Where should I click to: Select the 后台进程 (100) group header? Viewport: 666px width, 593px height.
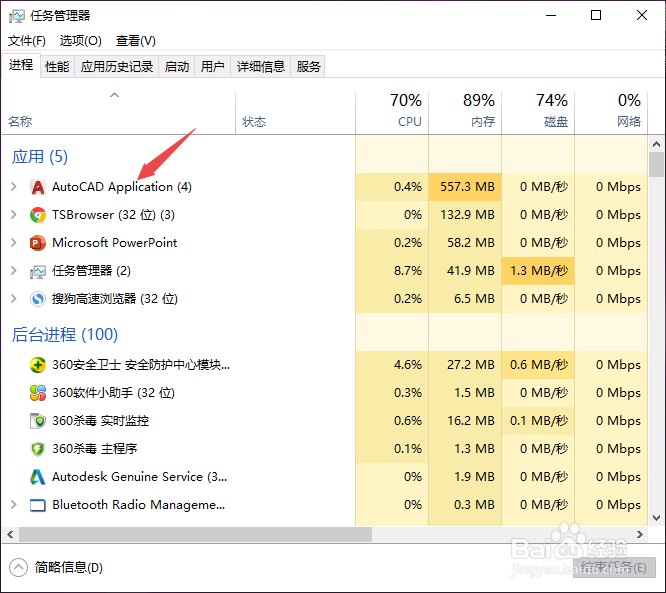65,335
